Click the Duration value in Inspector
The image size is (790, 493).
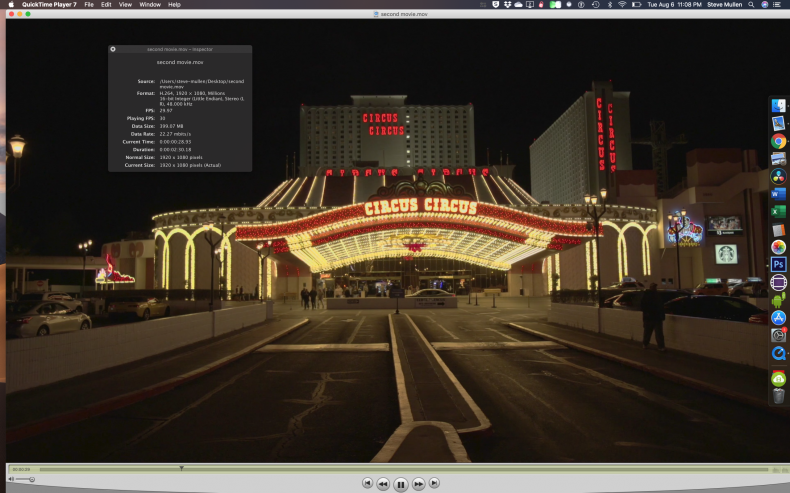coord(175,150)
